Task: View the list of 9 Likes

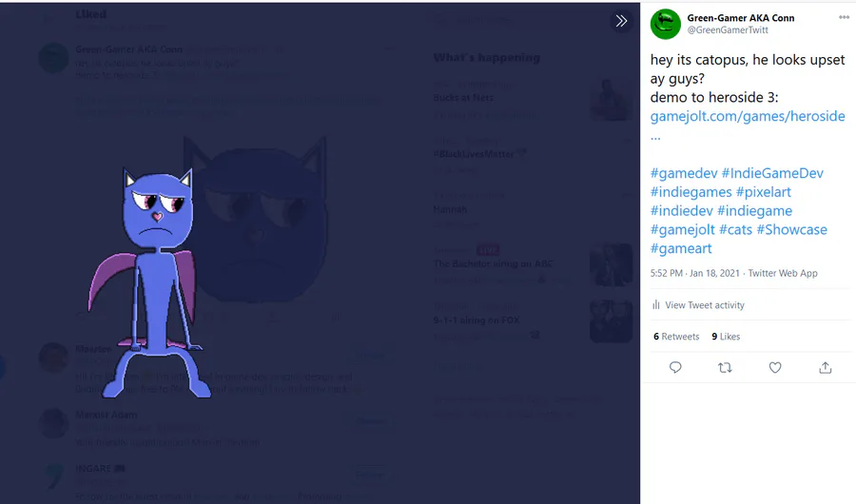Action: [x=726, y=337]
